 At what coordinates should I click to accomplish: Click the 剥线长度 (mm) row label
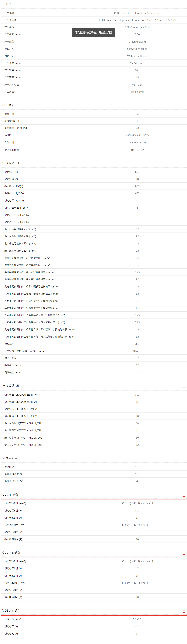[13, 373]
